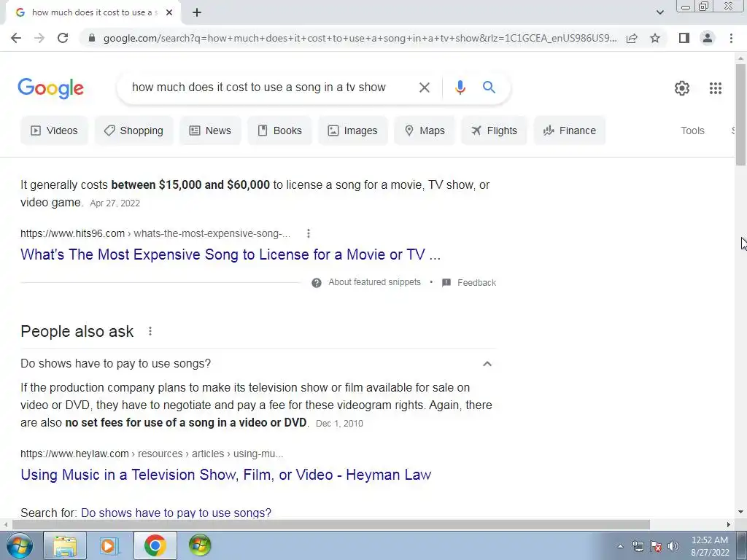Image resolution: width=747 pixels, height=560 pixels.
Task: Click the blue magnifier search button
Action: (x=489, y=87)
